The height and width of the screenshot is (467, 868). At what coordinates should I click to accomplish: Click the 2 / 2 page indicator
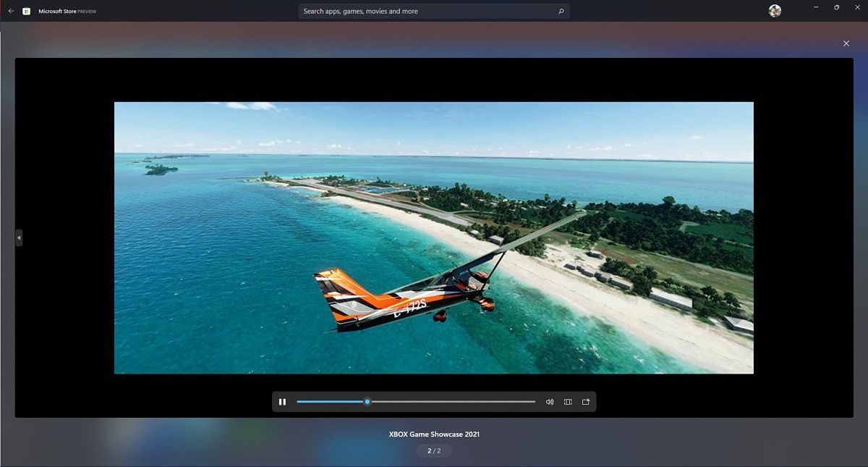434,450
